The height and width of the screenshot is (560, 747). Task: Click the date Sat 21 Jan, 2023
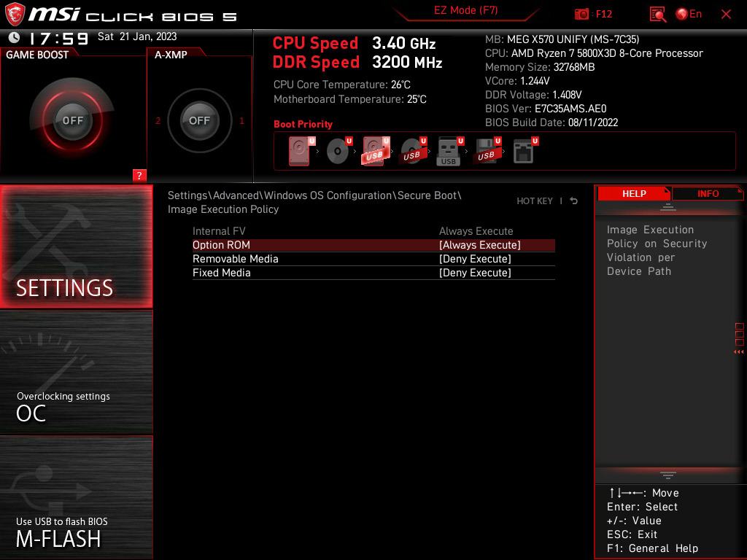coord(137,36)
